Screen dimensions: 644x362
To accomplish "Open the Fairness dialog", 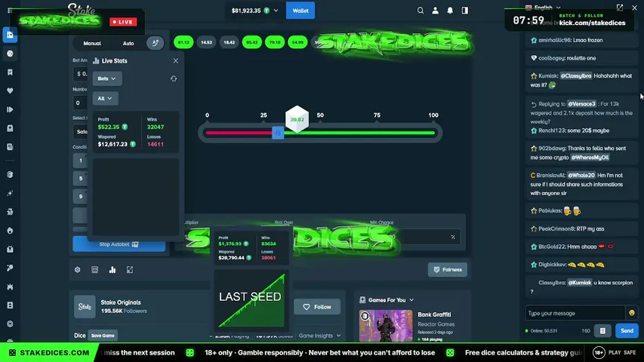I will click(447, 270).
